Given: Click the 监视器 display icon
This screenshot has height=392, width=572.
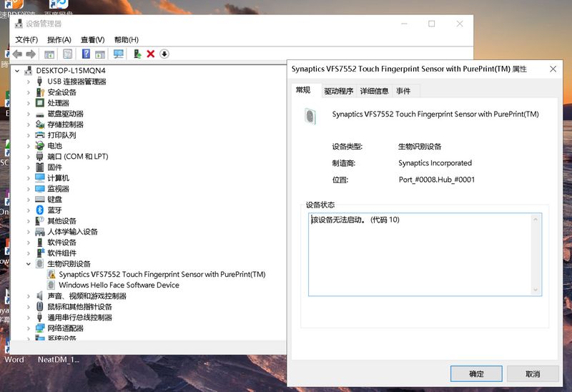Looking at the screenshot, I should pos(40,189).
